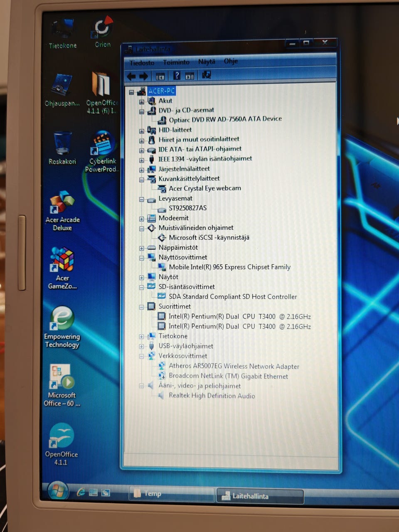Collapse the ACER-PC root node
This screenshot has width=399, height=532.
click(132, 92)
